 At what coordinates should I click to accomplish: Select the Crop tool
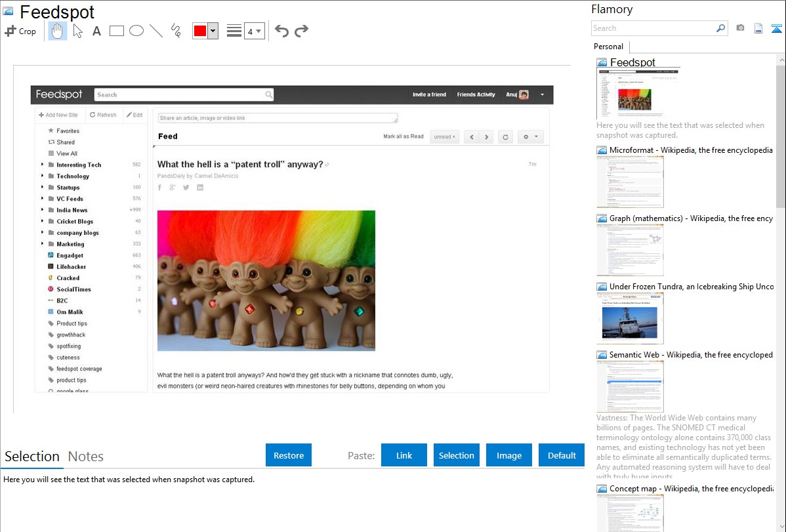(x=20, y=31)
